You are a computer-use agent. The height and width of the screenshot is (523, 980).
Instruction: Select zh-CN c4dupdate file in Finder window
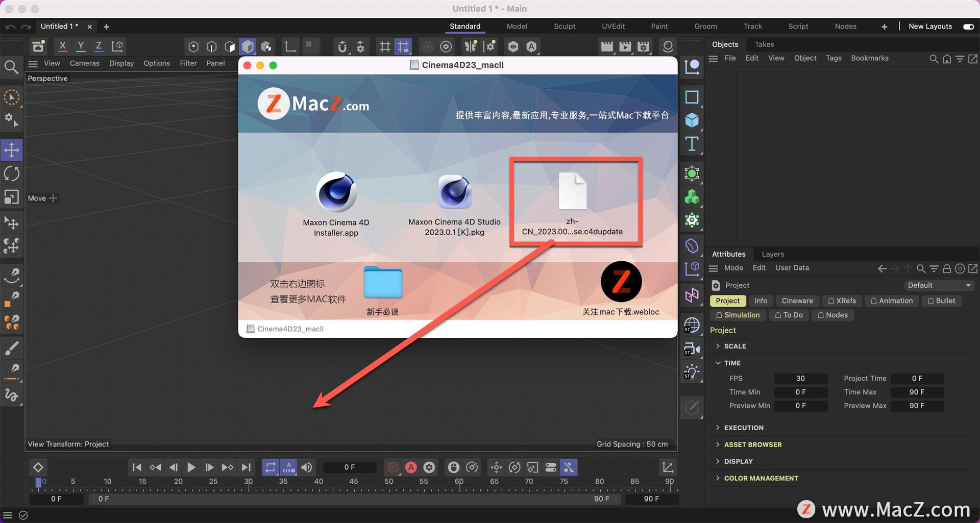[x=572, y=204]
